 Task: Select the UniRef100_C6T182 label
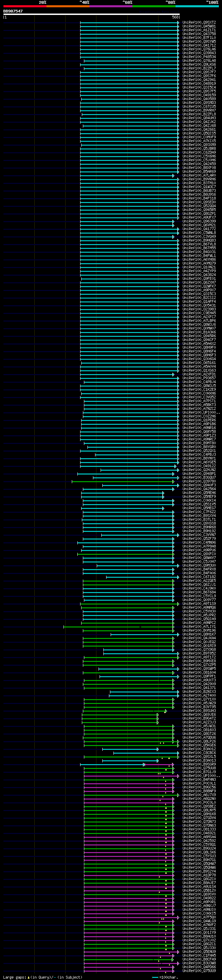(199, 577)
